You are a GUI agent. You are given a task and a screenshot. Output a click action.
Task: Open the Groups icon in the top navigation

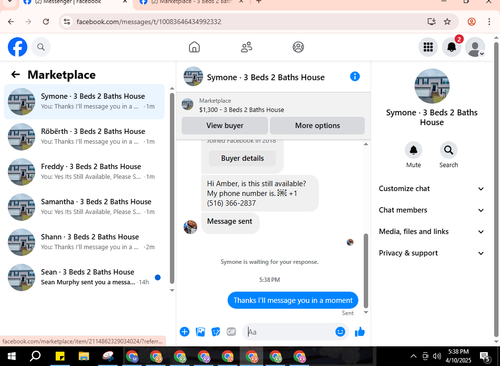point(298,47)
